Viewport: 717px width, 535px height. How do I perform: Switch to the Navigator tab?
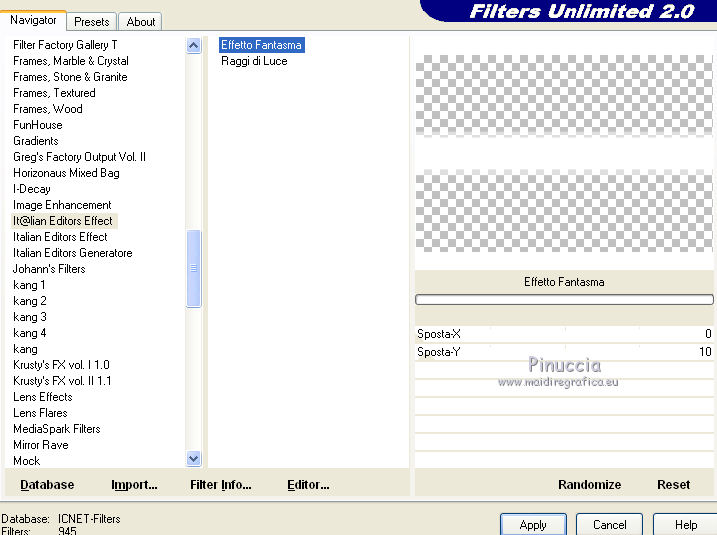(x=33, y=21)
